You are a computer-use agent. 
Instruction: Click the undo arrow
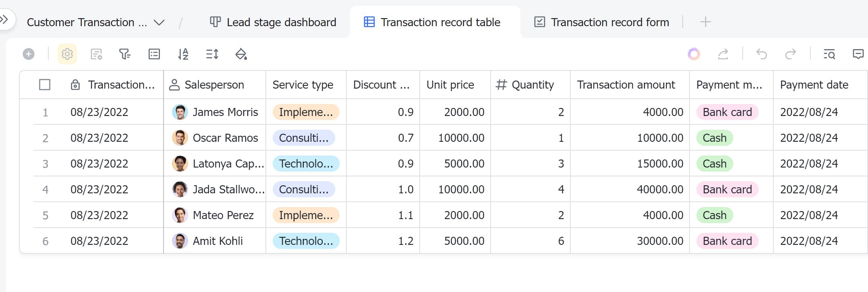761,54
